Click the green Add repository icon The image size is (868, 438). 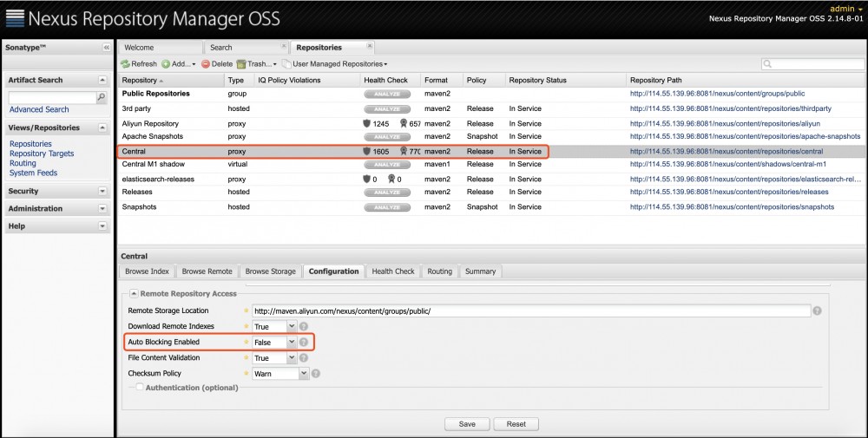click(166, 64)
